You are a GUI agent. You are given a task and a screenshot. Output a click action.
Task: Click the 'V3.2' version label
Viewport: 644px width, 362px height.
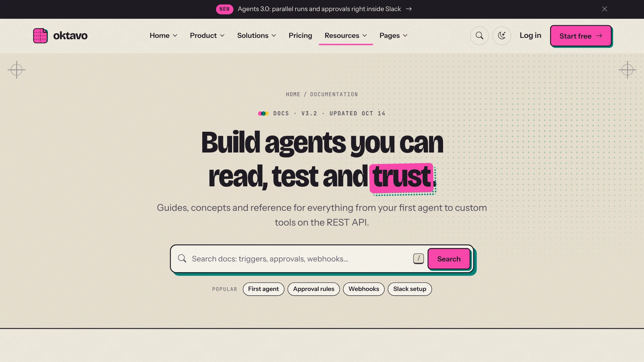[309, 114]
